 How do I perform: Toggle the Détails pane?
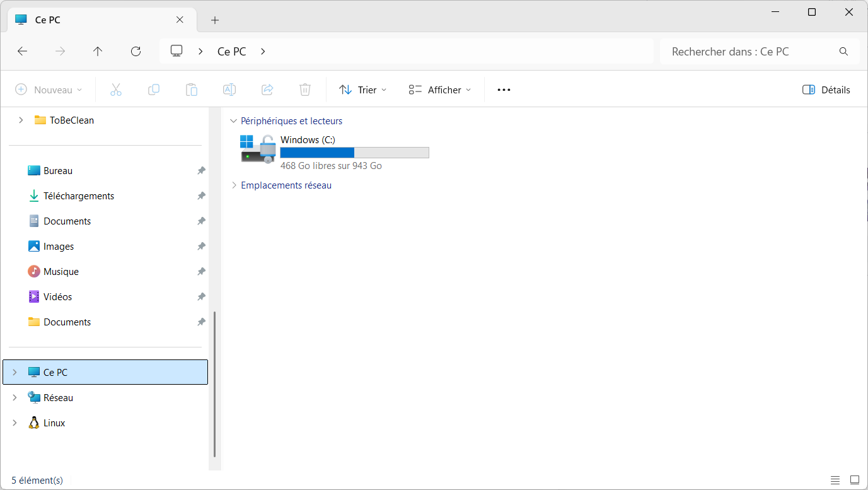pyautogui.click(x=826, y=90)
